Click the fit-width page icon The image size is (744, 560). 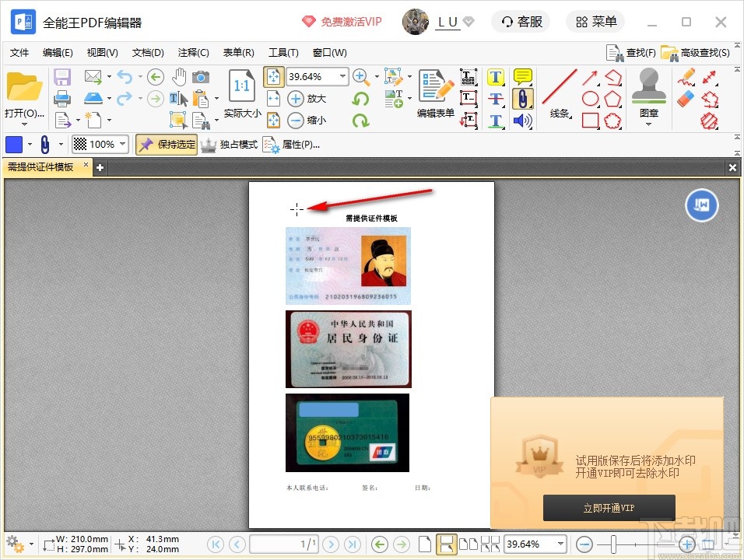273,99
